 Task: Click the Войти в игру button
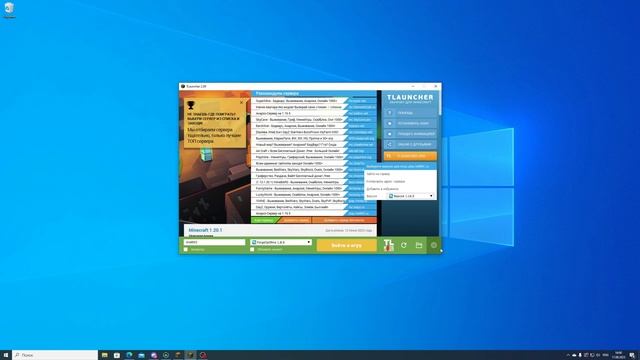[x=347, y=245]
